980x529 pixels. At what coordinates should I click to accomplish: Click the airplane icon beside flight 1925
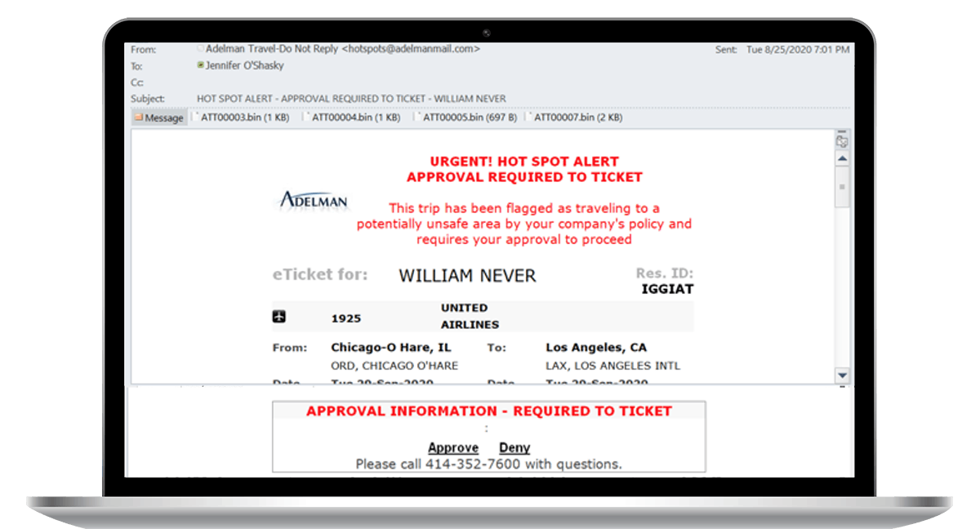280,316
